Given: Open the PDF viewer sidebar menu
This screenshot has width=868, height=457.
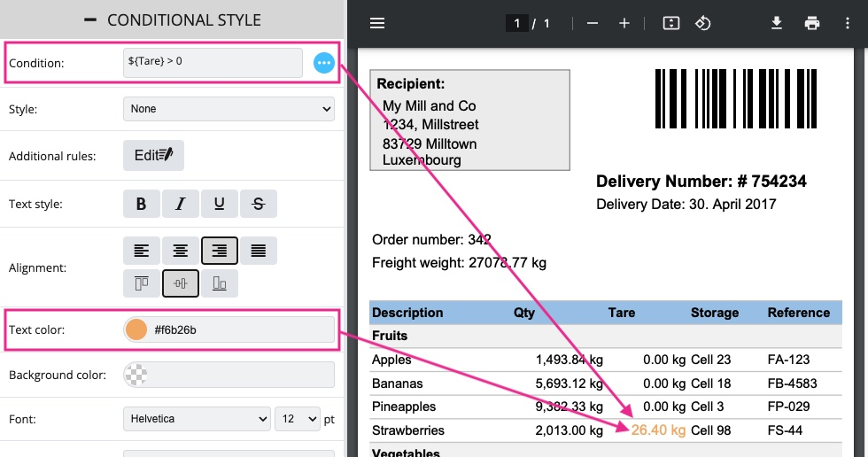Looking at the screenshot, I should (x=377, y=23).
